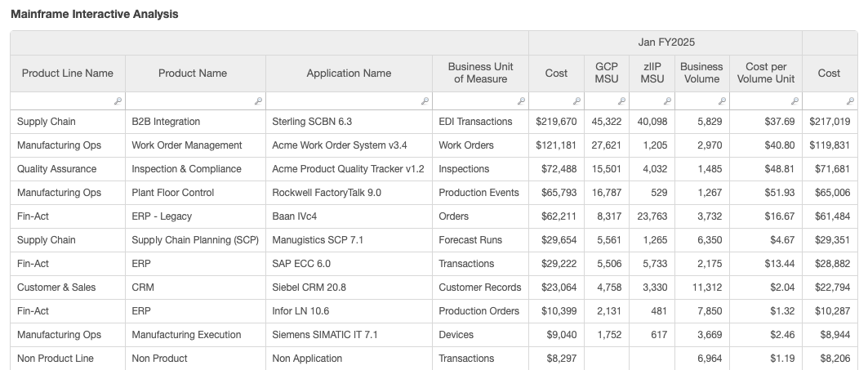
Task: Click the Cost per Volume Unit filter magnifier
Action: point(795,101)
